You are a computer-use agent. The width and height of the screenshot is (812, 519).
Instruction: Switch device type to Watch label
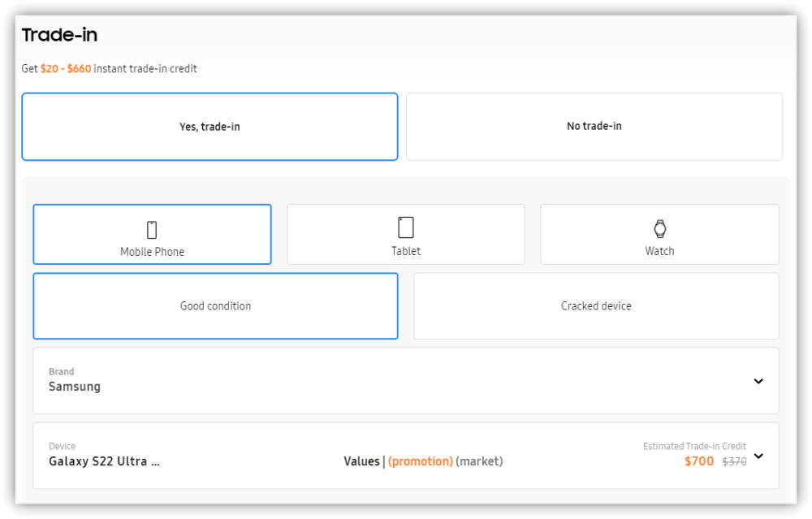click(x=659, y=251)
